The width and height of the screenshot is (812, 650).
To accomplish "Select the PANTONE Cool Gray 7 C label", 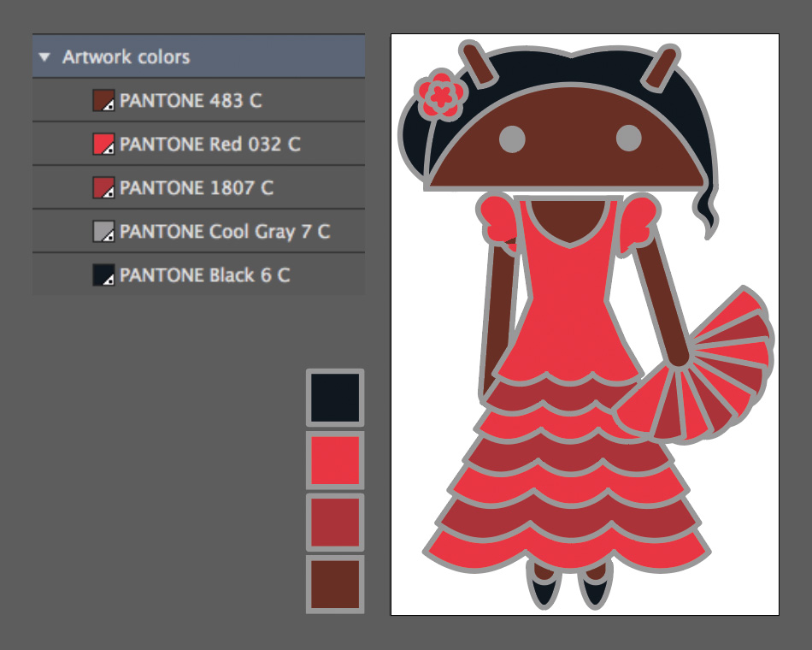I will pyautogui.click(x=225, y=232).
